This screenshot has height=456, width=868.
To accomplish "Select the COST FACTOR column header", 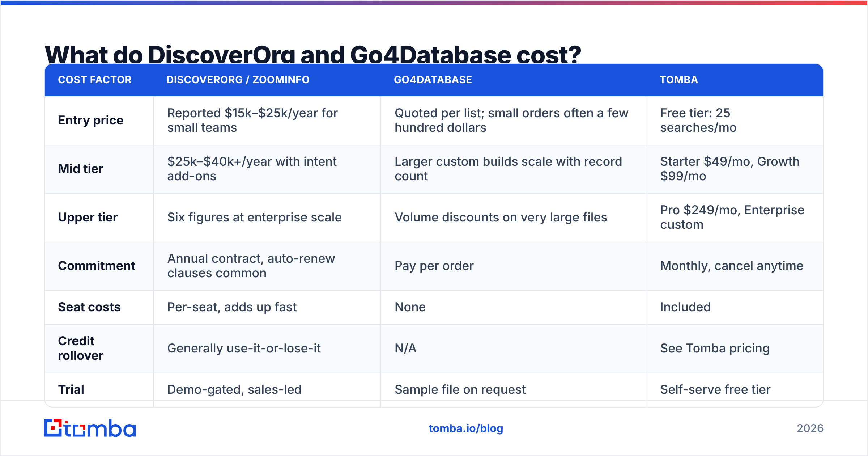I will point(95,80).
